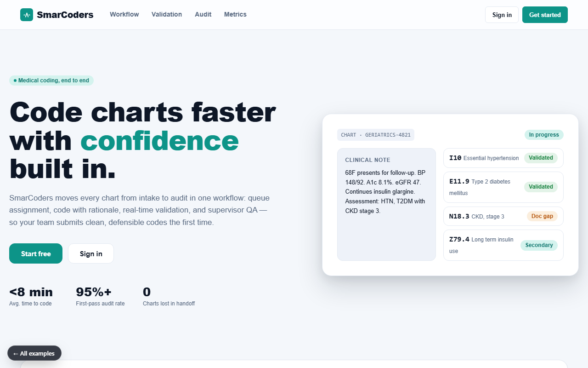Click the In progress status badge
This screenshot has height=368, width=588.
coord(544,135)
